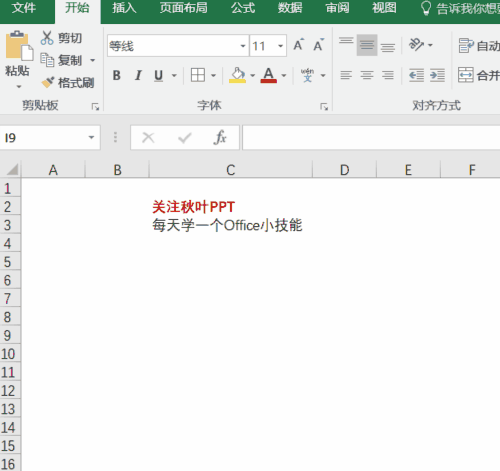Open the Copy dropdown arrow

(92, 60)
